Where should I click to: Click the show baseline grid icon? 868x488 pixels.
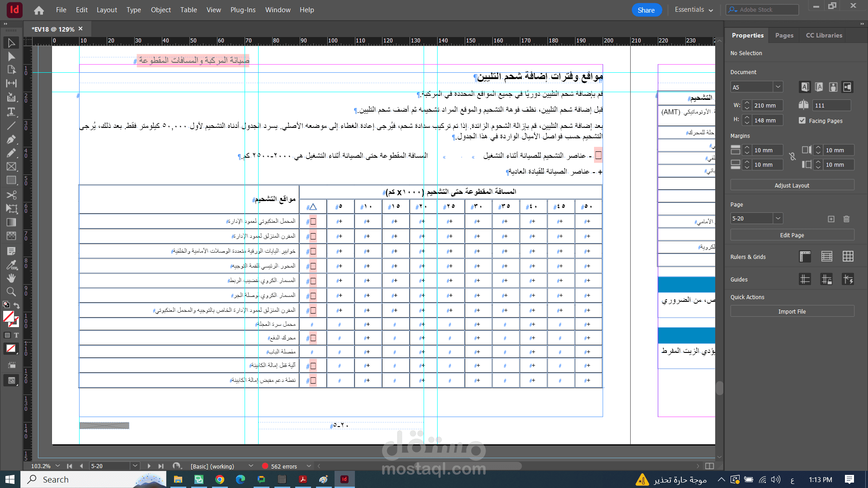(826, 257)
